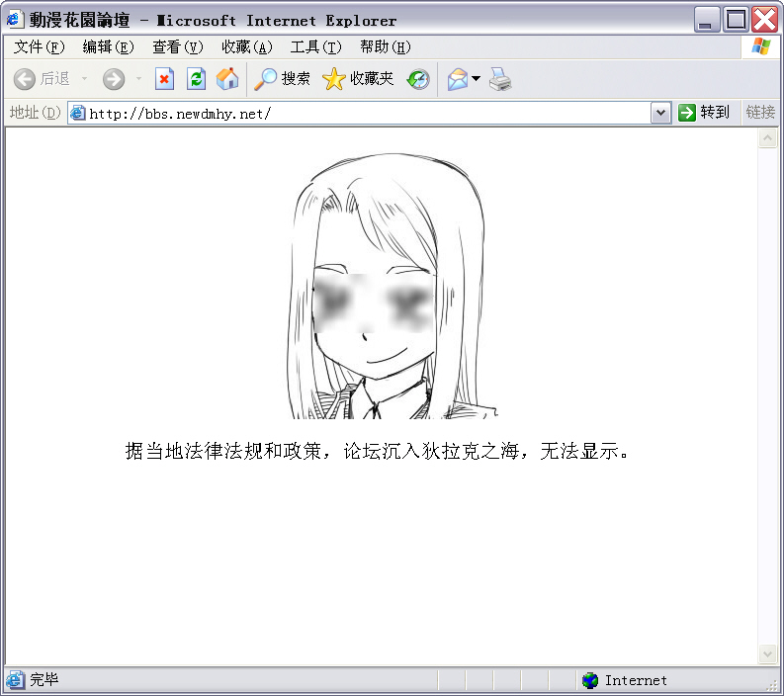Open the 帮助(H) menu
The width and height of the screenshot is (784, 696).
pyautogui.click(x=386, y=47)
